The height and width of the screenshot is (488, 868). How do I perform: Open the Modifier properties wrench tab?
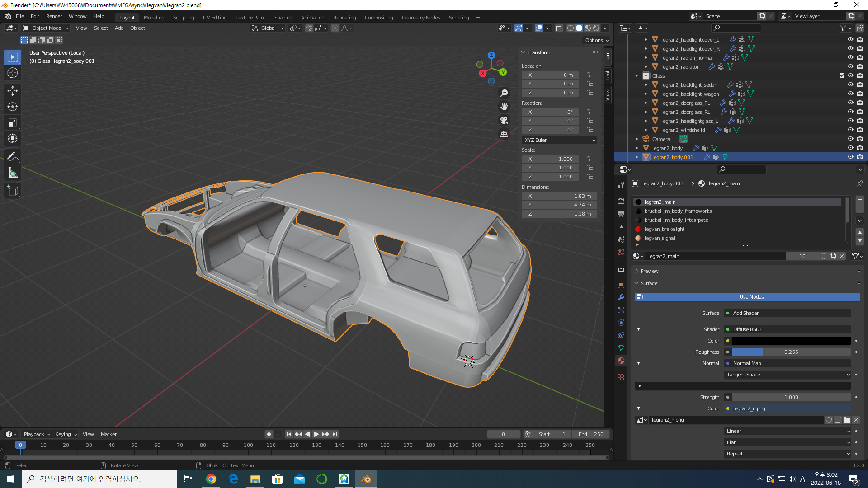[x=621, y=297]
